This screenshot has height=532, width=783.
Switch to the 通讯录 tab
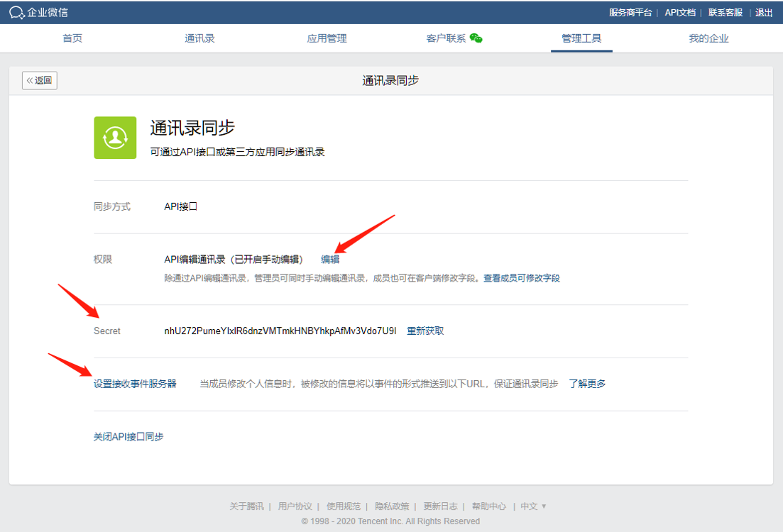coord(199,38)
